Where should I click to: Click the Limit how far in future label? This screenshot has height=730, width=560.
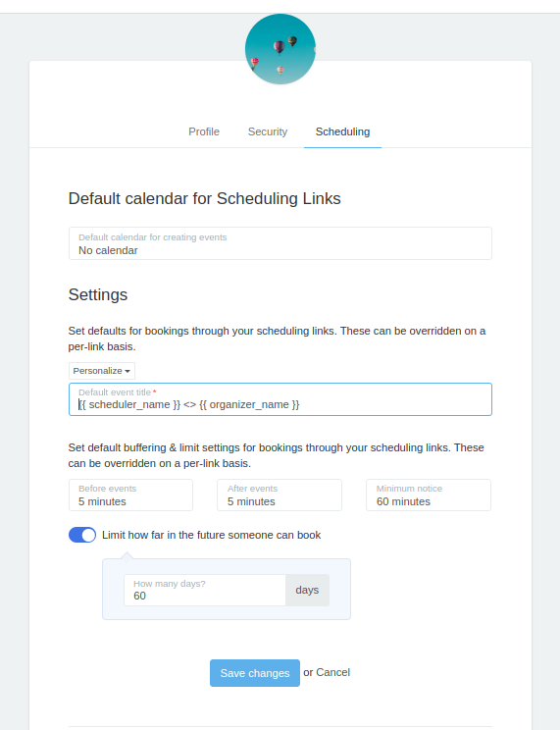click(211, 535)
